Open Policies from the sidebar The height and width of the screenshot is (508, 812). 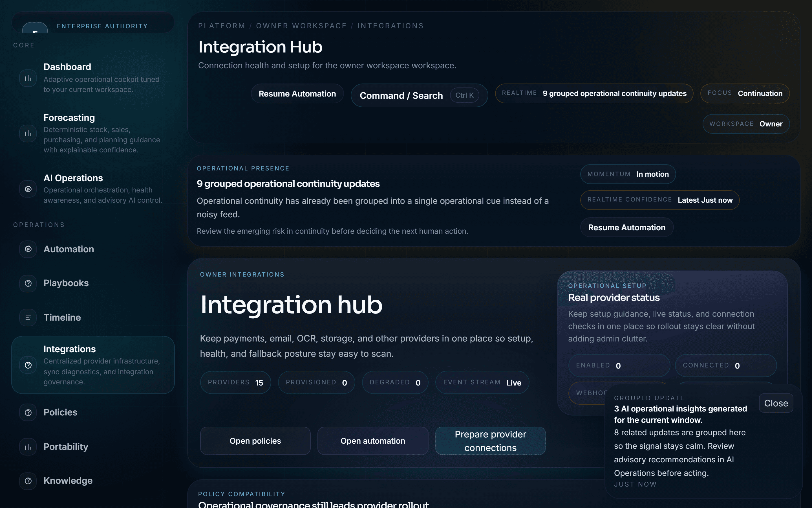(x=93, y=412)
